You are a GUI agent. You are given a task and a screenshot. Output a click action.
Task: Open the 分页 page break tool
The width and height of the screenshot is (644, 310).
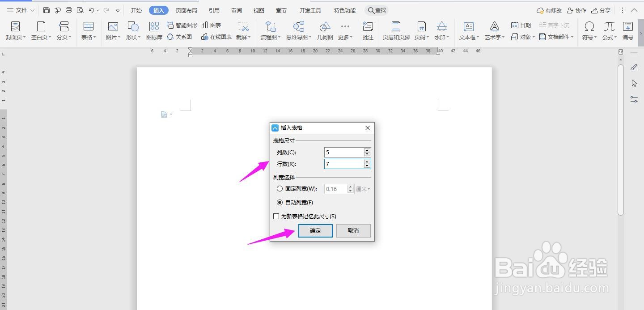pos(64,31)
